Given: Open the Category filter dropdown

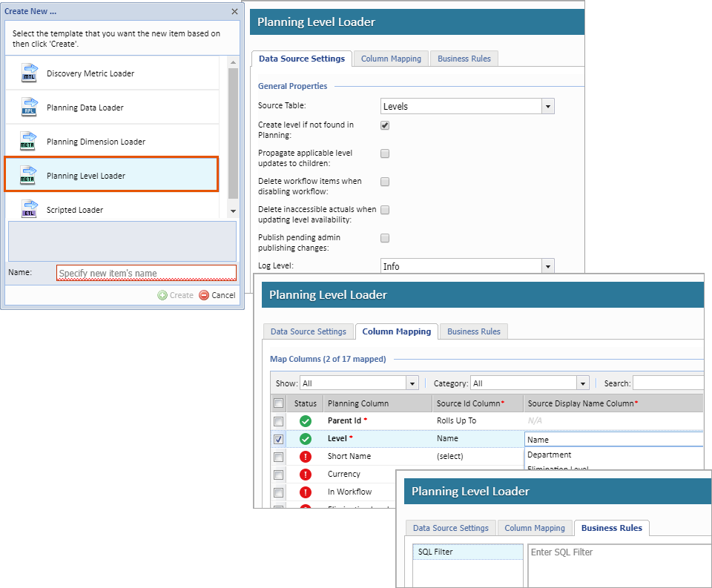Looking at the screenshot, I should 583,383.
